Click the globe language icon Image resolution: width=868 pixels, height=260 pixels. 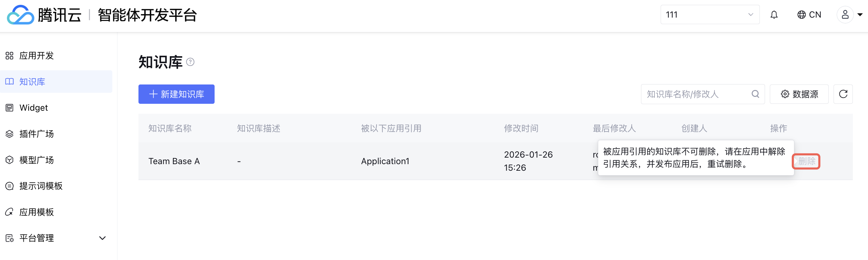[802, 15]
